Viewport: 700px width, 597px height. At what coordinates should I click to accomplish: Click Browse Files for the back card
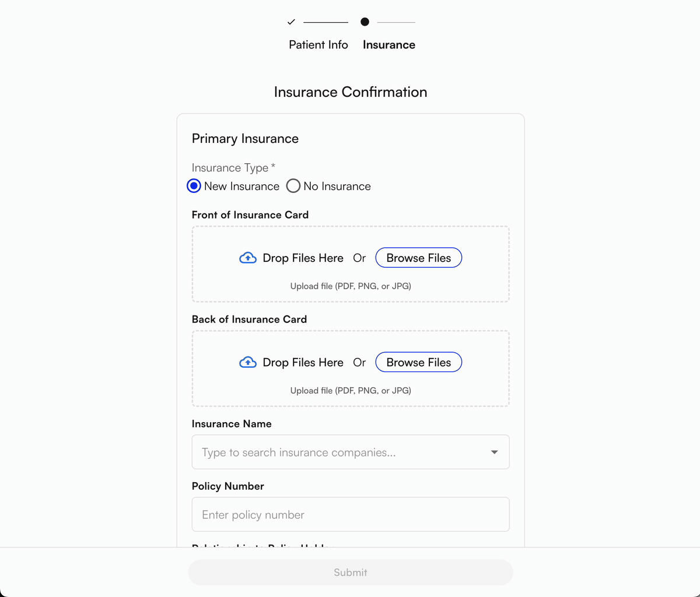[418, 362]
